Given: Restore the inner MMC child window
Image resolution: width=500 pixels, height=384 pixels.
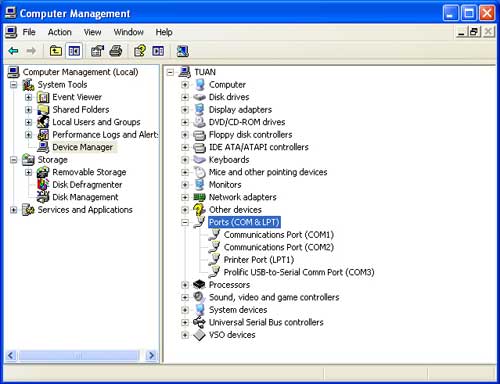Looking at the screenshot, I should [x=474, y=32].
